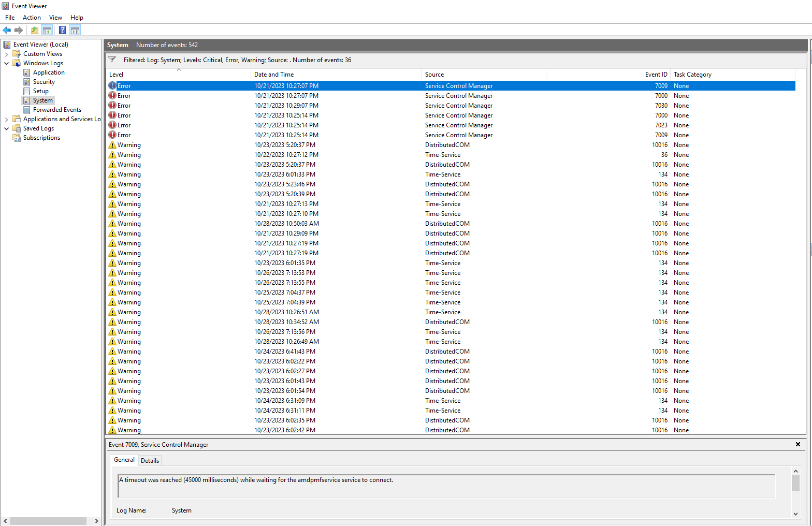Click the event description text box
The height and width of the screenshot is (526, 812).
coord(446,486)
